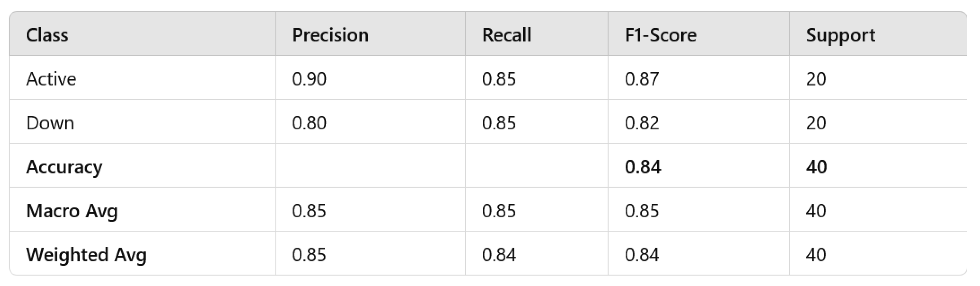Select the Macro Avg recall value 0.85
The height and width of the screenshot is (286, 980).
pyautogui.click(x=499, y=211)
